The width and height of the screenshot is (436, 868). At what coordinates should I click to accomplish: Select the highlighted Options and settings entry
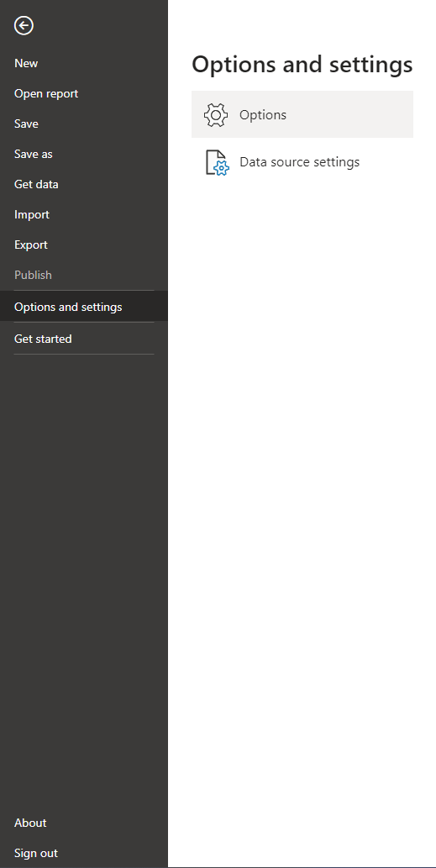click(x=83, y=307)
